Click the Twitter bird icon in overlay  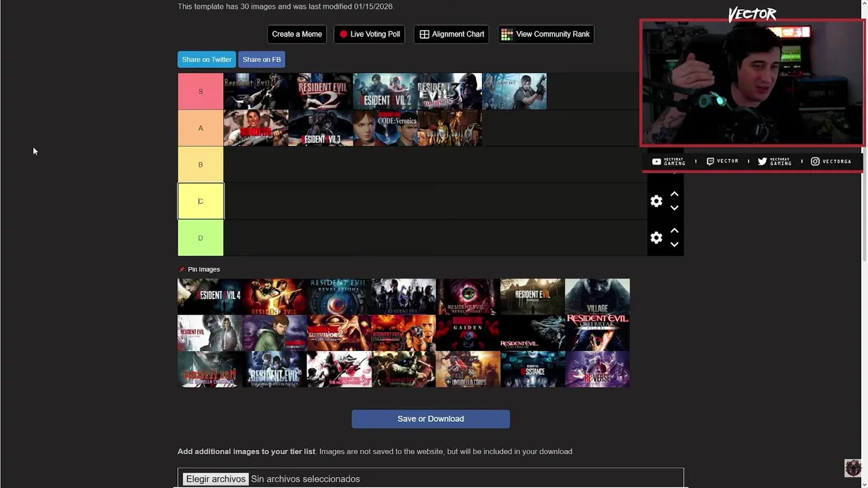(762, 161)
